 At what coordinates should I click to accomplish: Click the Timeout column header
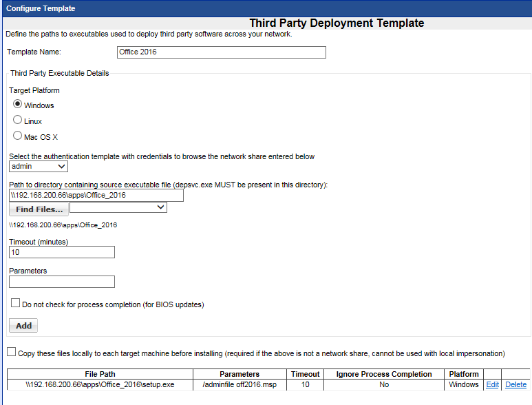coord(305,374)
